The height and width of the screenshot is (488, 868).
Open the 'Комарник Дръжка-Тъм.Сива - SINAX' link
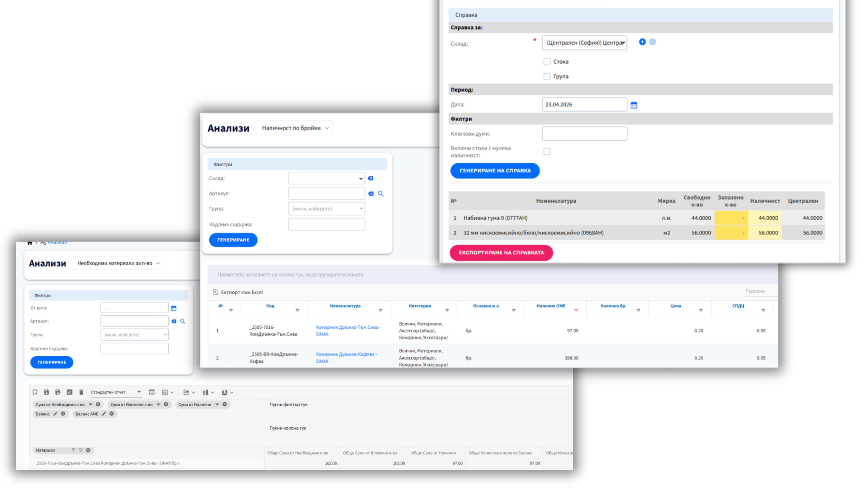click(348, 330)
